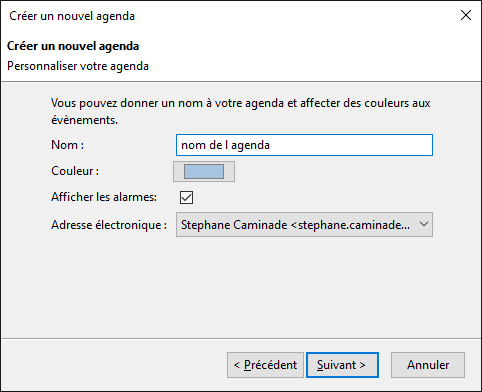Click the window title 'Créer un nouvel agenda'
The image size is (482, 392).
click(72, 16)
